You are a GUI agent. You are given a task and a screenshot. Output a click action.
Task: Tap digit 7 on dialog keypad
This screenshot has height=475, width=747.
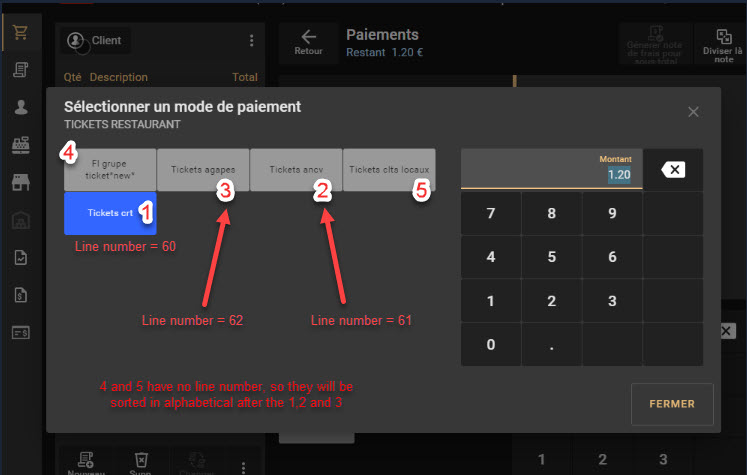(491, 213)
